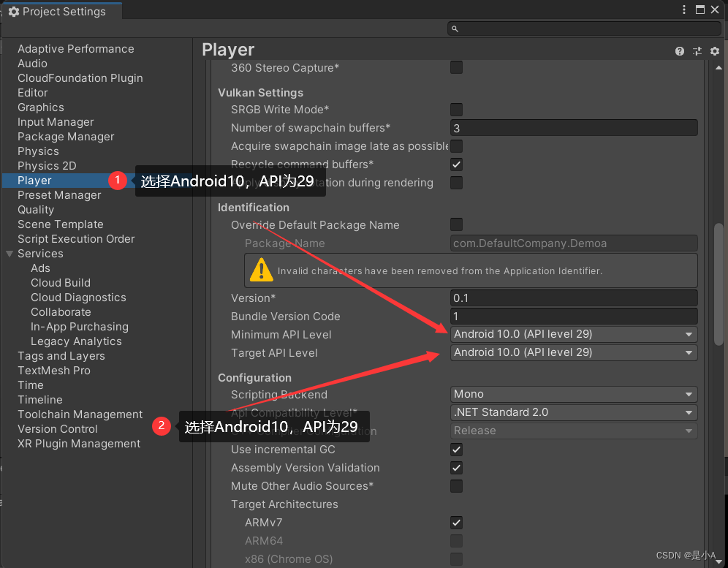
Task: Click the Configuration section heading
Action: click(255, 378)
